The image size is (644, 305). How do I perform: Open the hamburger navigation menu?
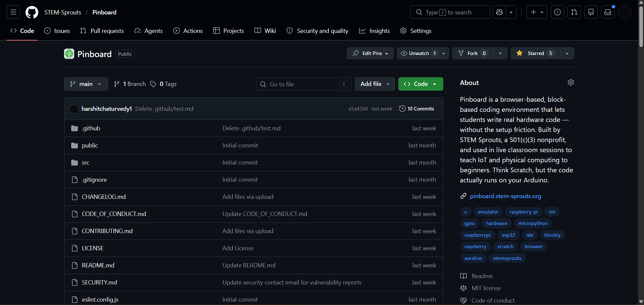click(13, 12)
